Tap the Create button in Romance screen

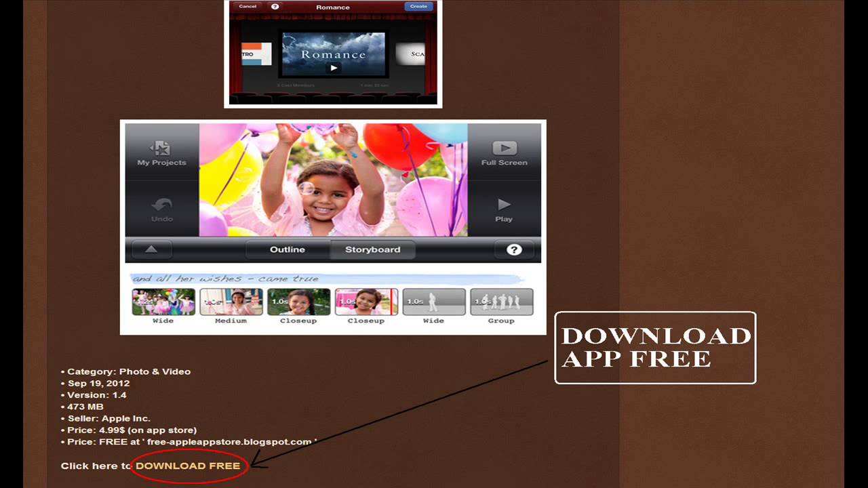coord(418,7)
